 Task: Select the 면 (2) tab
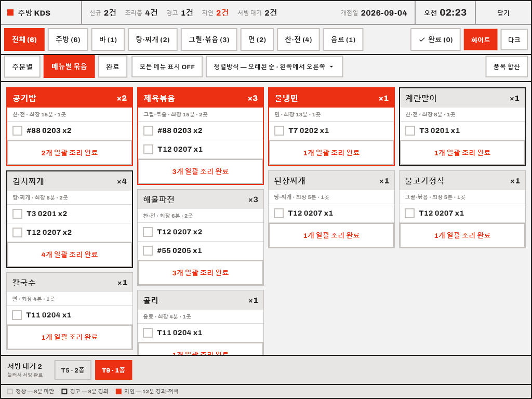pyautogui.click(x=257, y=39)
